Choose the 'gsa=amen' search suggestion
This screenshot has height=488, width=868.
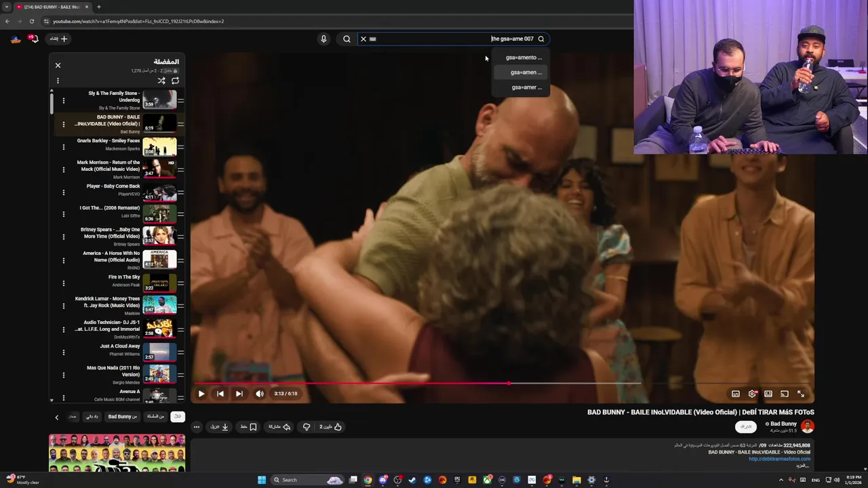click(x=521, y=73)
